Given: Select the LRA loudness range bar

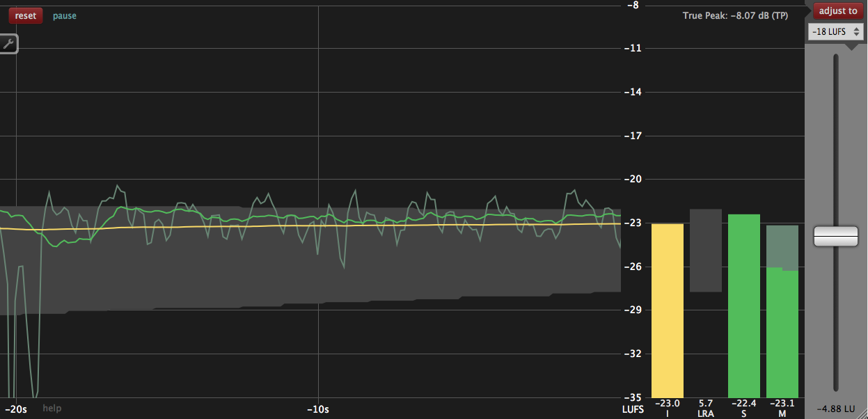Looking at the screenshot, I should 706,251.
